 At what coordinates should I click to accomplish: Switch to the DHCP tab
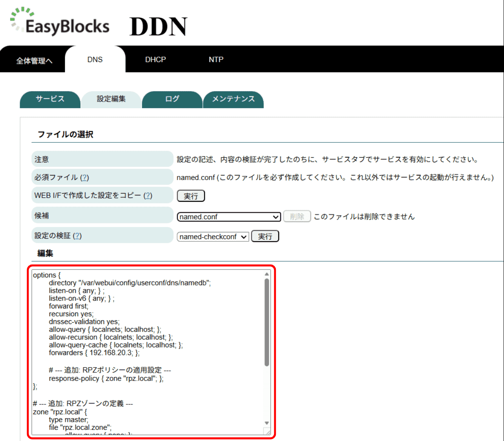tap(155, 60)
